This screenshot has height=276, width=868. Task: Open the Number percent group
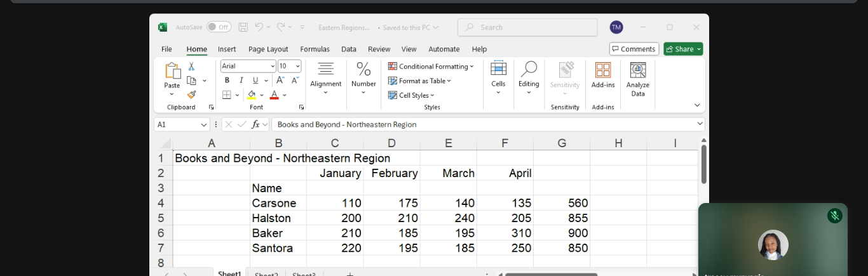point(363,79)
